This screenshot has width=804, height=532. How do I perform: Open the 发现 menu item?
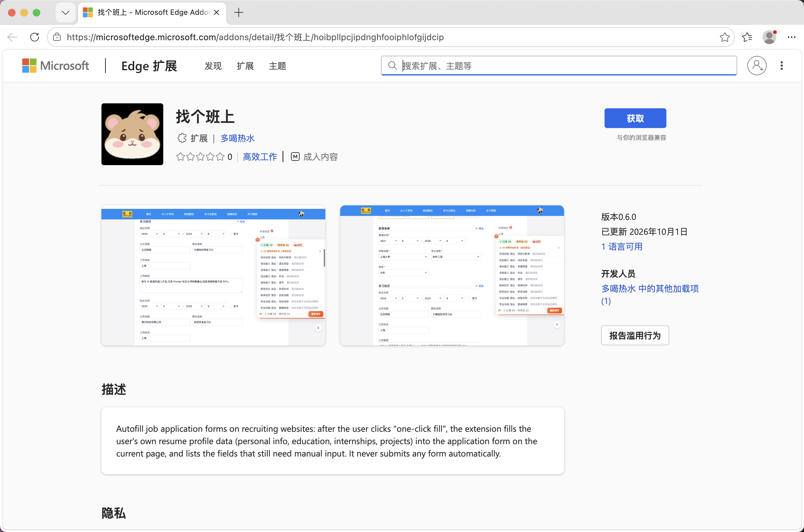(213, 66)
